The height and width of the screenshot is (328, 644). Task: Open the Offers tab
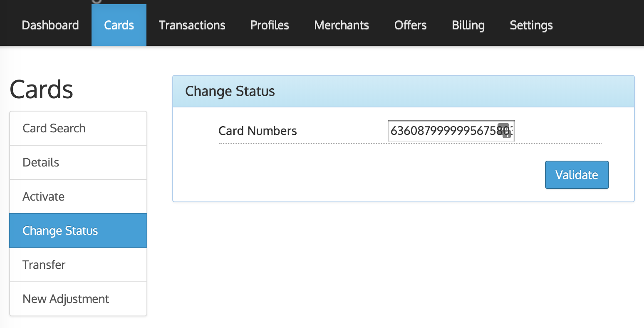pyautogui.click(x=410, y=25)
